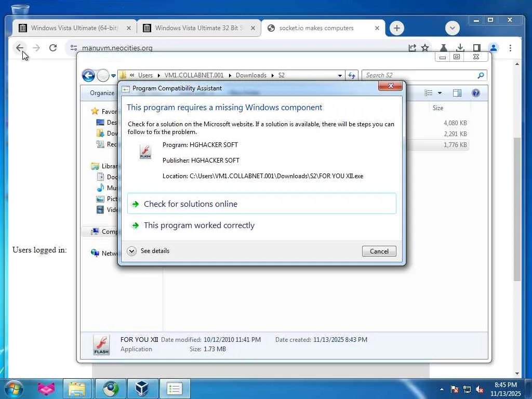
Task: Open the tab search chevron
Action: (453, 28)
